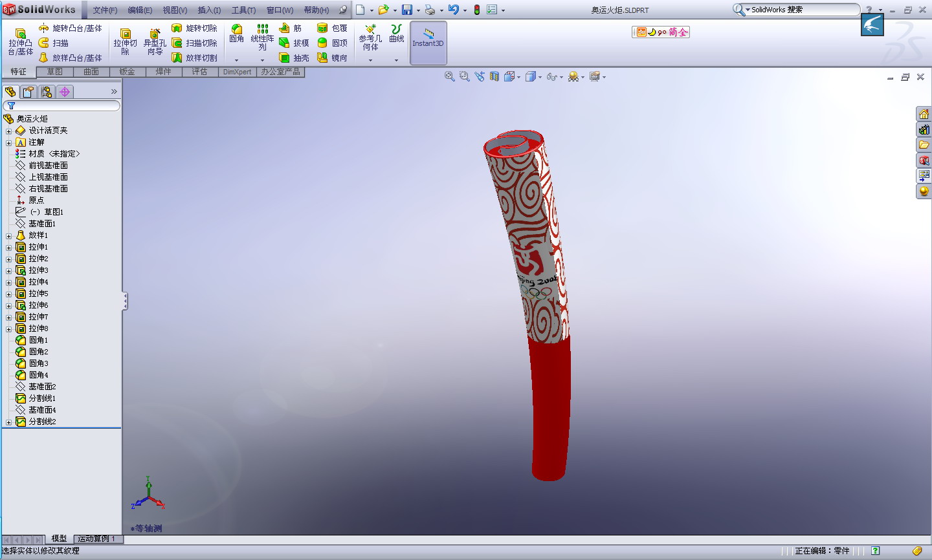Open the DimXpertManager tab icon
This screenshot has height=560, width=932.
pyautogui.click(x=65, y=92)
